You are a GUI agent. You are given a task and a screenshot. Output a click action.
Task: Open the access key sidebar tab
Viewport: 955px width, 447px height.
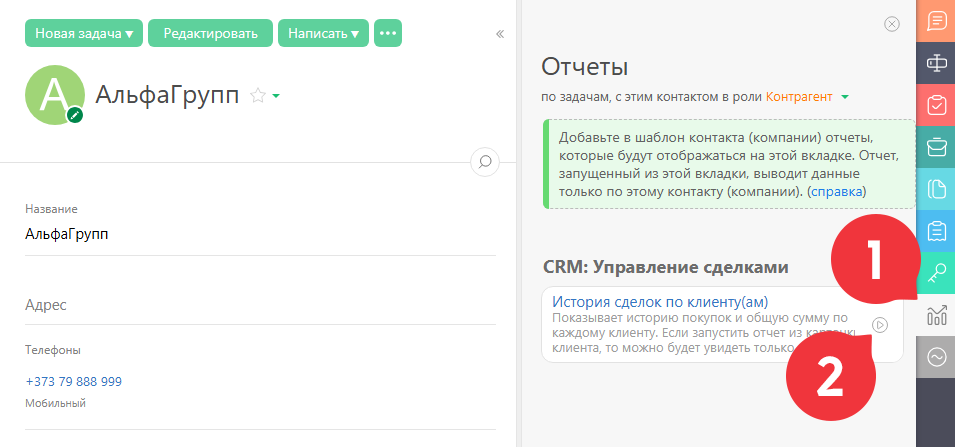(x=936, y=273)
